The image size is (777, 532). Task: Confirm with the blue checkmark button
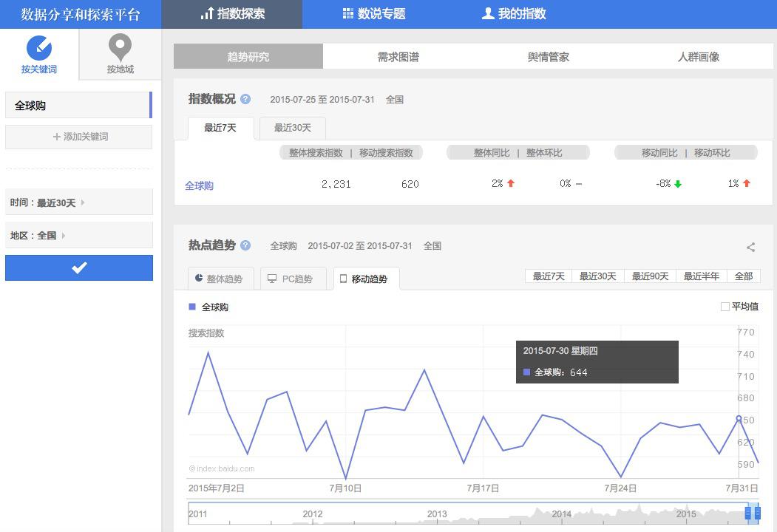[x=79, y=267]
